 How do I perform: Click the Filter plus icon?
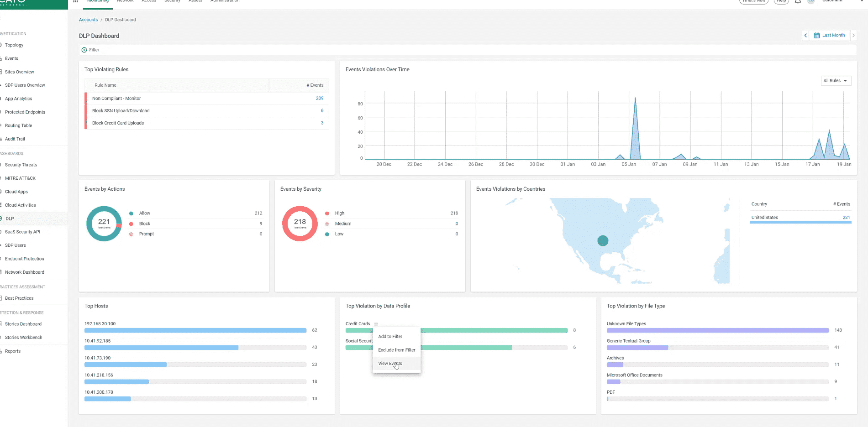click(84, 50)
